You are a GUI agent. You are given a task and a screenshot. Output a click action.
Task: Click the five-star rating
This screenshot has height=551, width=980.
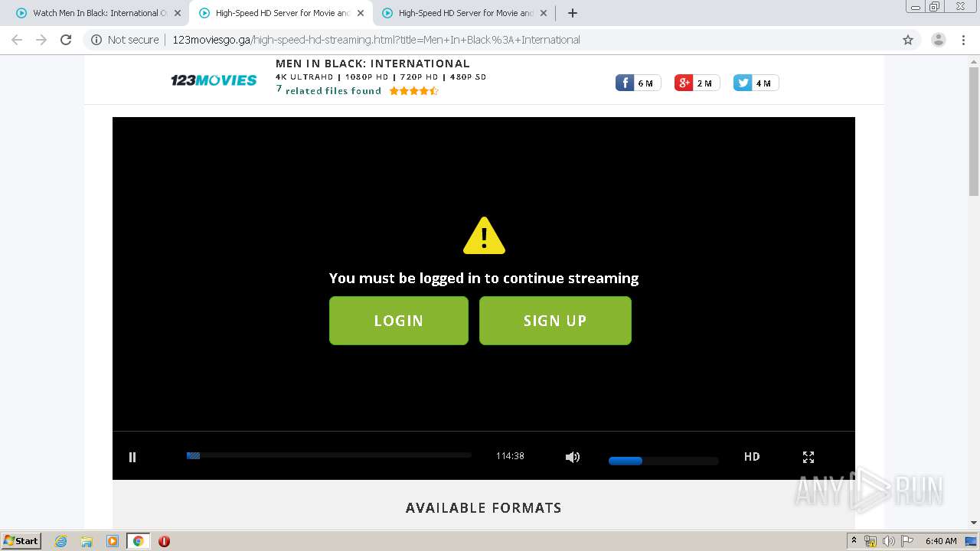click(413, 91)
